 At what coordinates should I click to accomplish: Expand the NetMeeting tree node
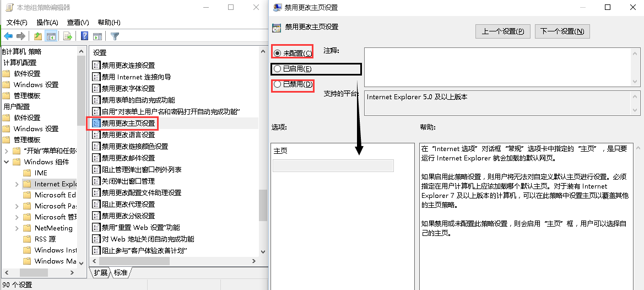17,228
